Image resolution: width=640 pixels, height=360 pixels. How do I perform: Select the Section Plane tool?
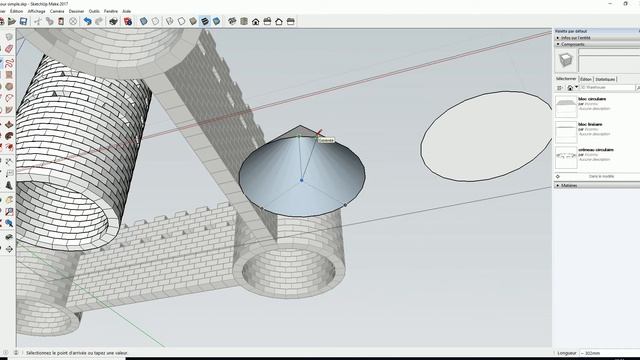tap(9, 249)
